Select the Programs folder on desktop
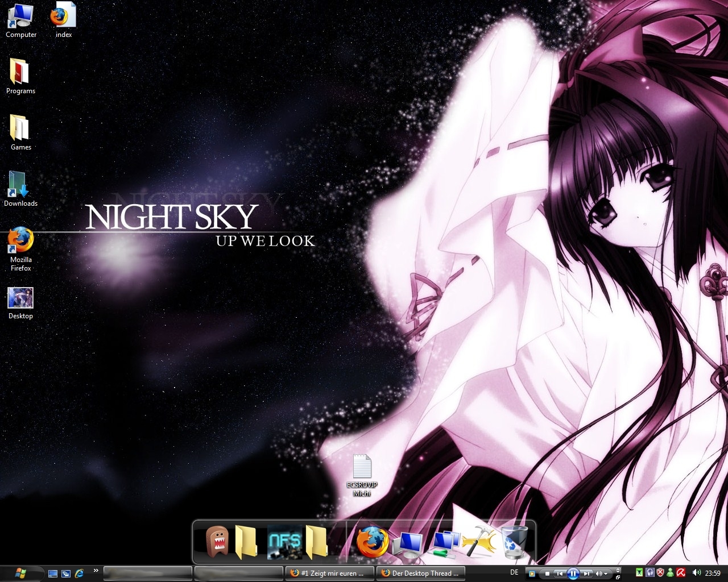728x582 pixels. click(20, 76)
